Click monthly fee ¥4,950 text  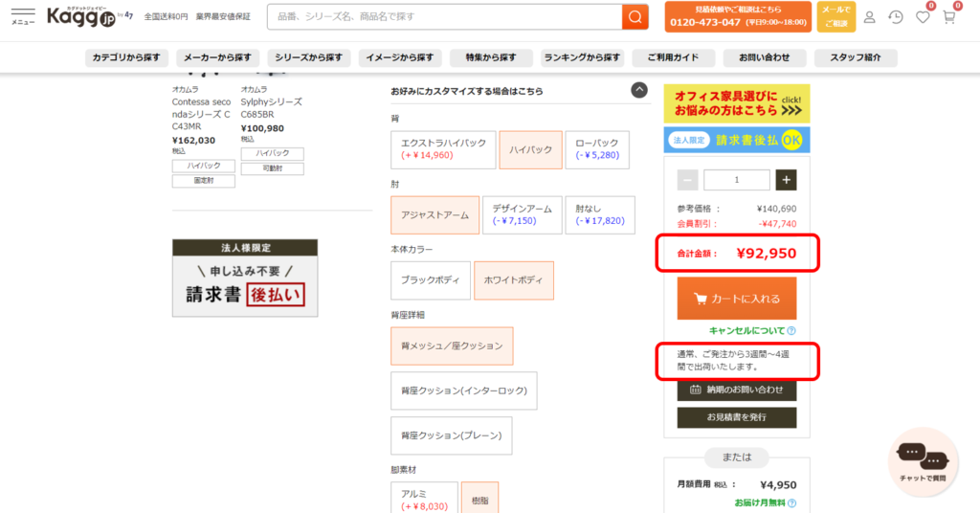pyautogui.click(x=778, y=485)
